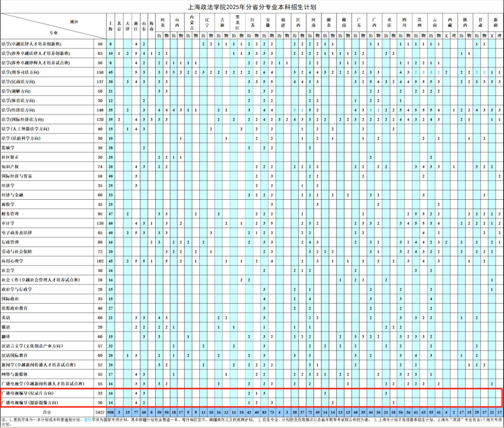Screen dimensions: 504x428
Task: Click the 网络与新媒体 major name
Action: 15,374
